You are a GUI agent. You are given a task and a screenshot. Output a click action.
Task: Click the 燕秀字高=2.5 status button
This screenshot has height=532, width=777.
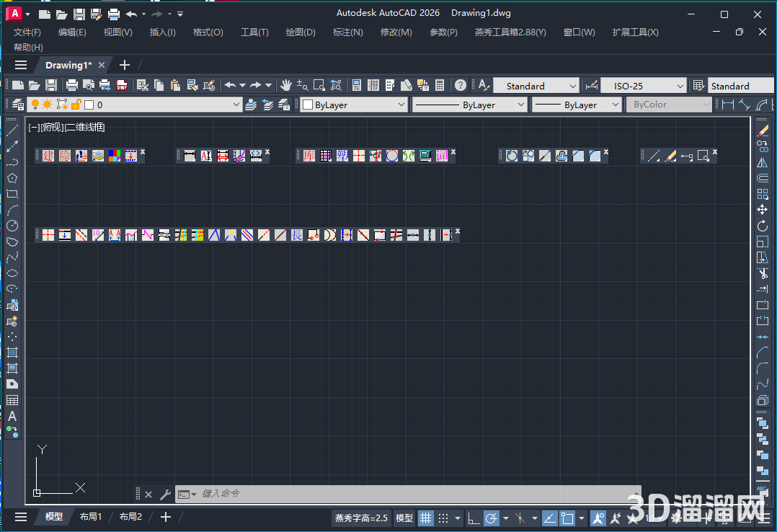pyautogui.click(x=362, y=518)
